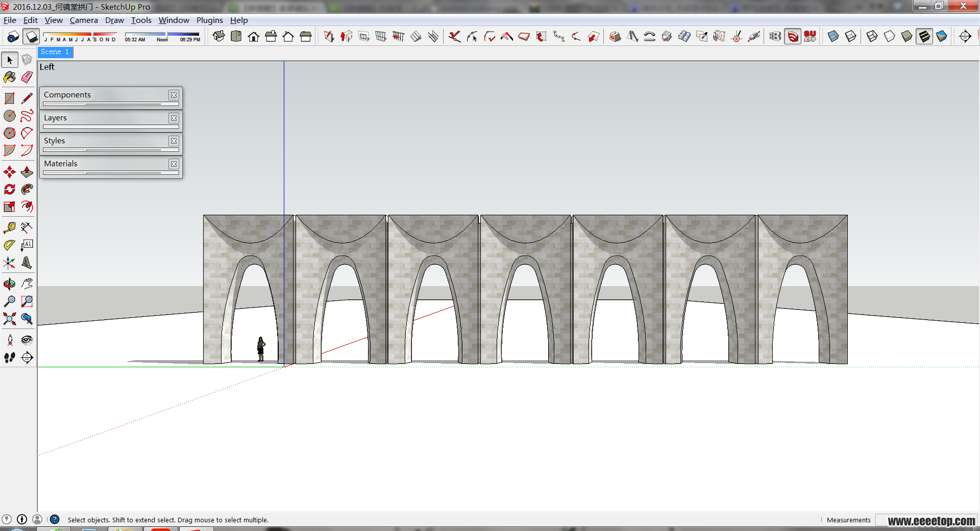This screenshot has width=980, height=531.
Task: Toggle Shaded With Textures style
Action: click(x=924, y=36)
